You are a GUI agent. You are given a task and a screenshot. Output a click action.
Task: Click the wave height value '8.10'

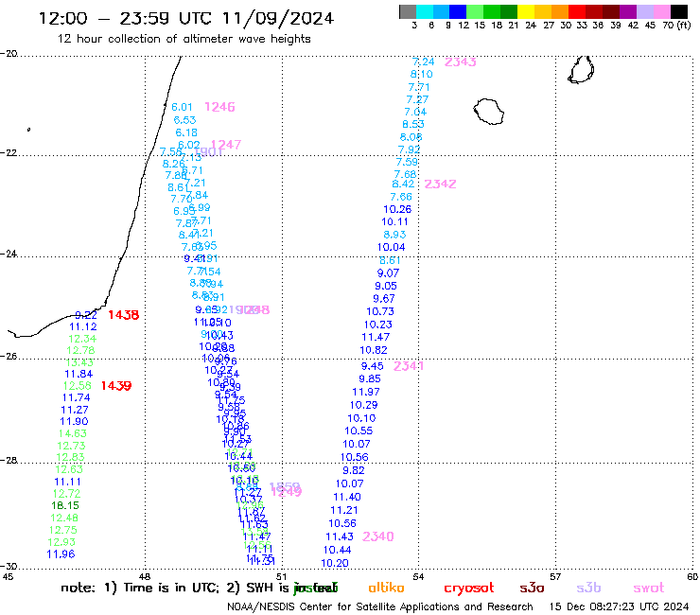pos(422,74)
